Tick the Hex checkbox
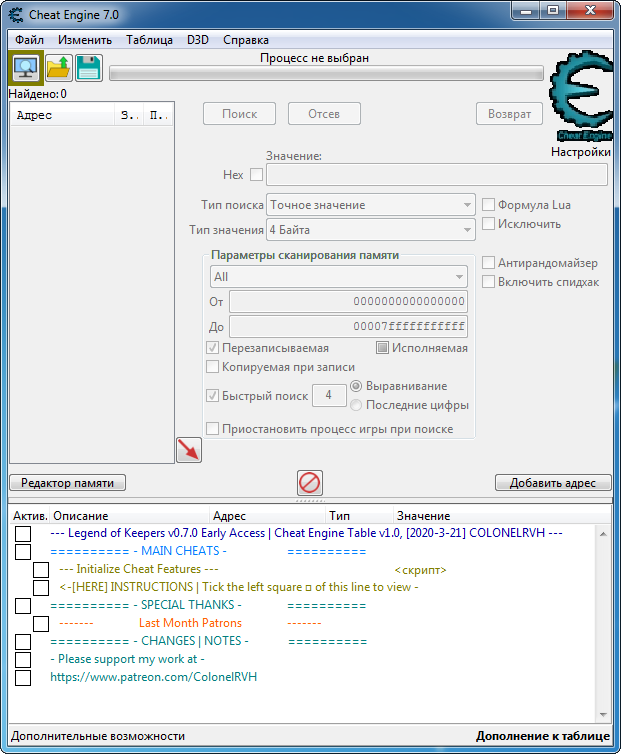 pos(256,175)
